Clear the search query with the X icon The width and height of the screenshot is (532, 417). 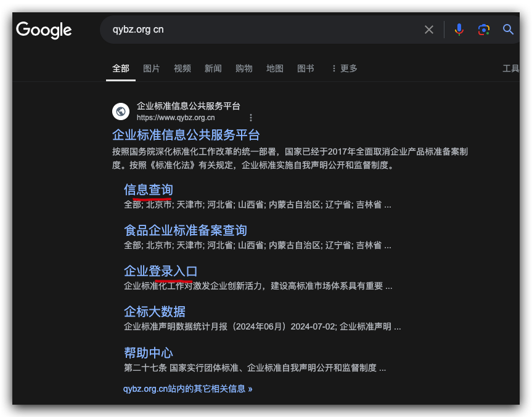[429, 29]
